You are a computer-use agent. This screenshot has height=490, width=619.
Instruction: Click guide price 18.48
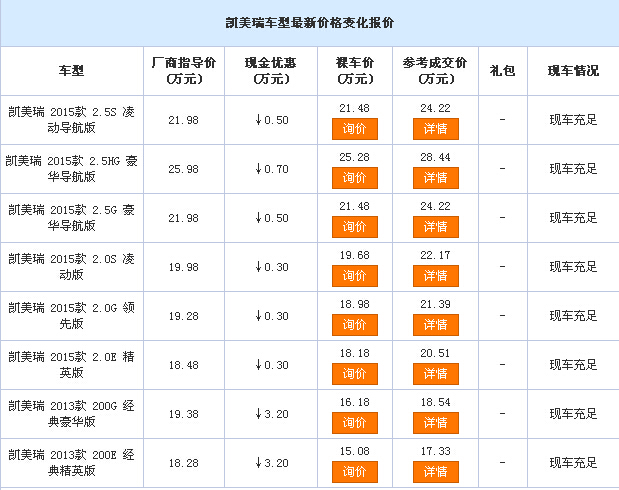click(184, 365)
